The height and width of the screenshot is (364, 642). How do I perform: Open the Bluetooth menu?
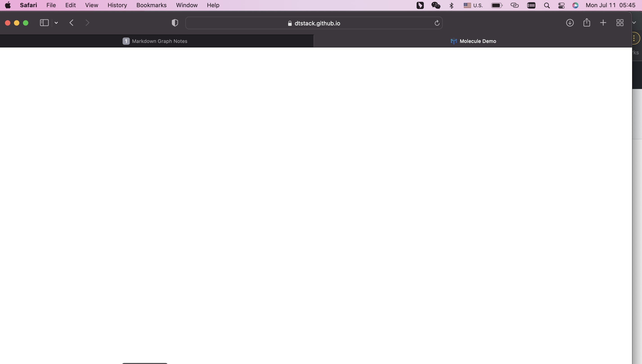(x=451, y=5)
